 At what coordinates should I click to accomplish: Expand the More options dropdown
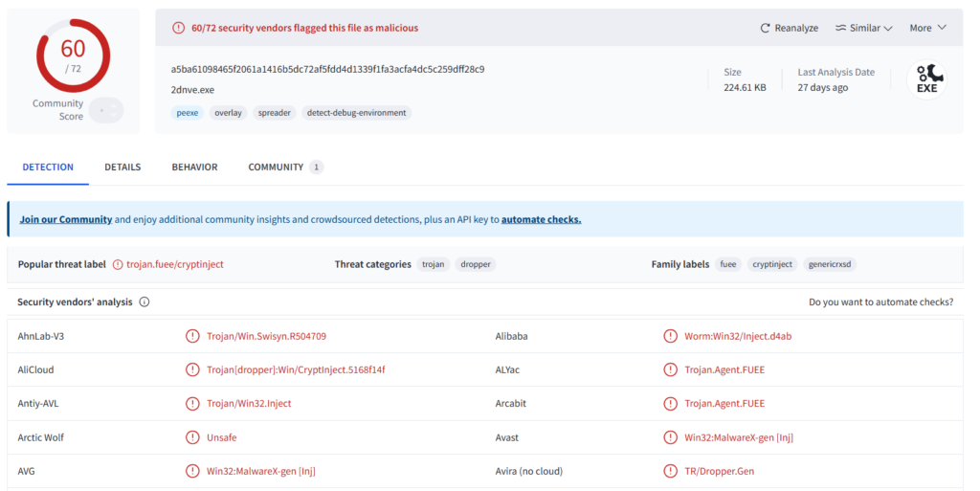[x=927, y=29]
